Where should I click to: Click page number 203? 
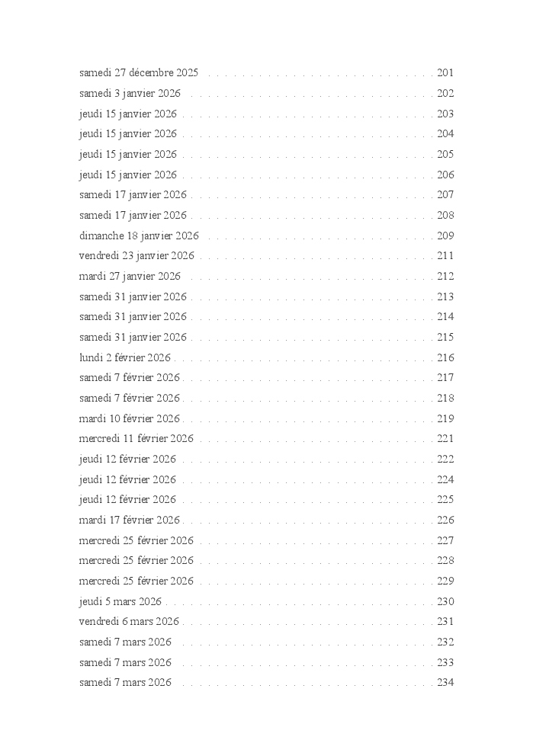point(445,114)
